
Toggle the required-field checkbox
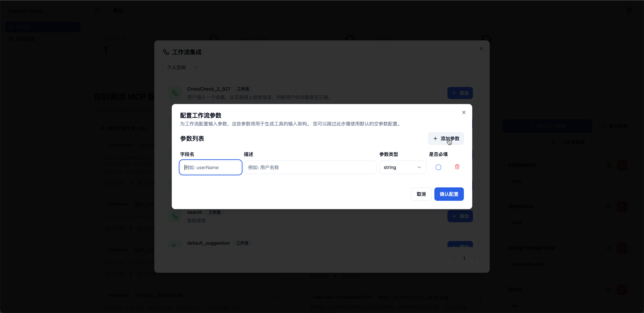[438, 167]
